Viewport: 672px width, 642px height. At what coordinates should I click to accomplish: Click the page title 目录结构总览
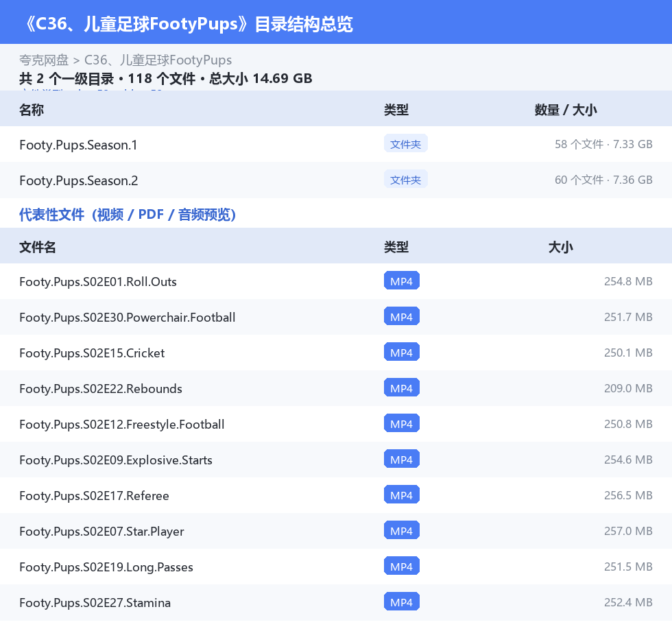(303, 24)
